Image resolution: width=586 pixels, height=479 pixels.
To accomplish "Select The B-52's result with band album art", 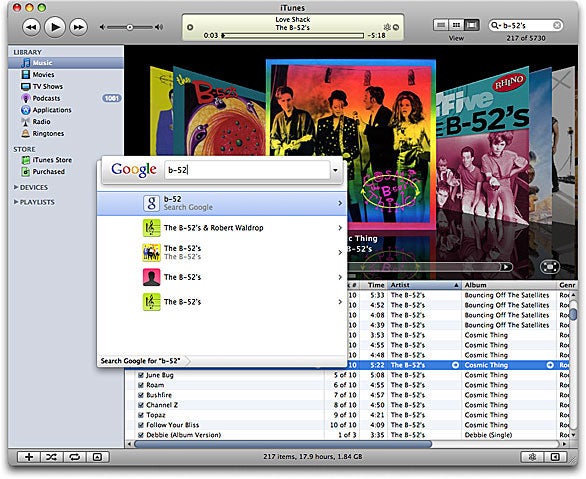I will (222, 253).
